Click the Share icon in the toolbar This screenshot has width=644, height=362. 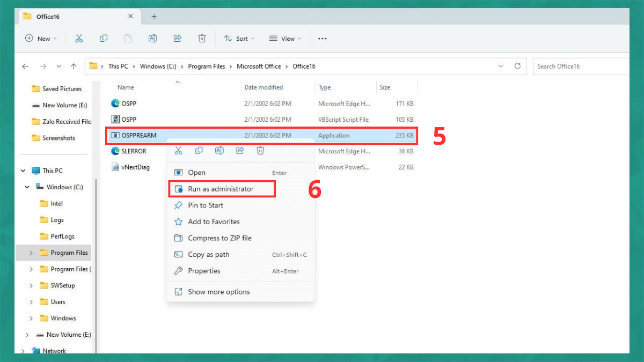click(178, 39)
